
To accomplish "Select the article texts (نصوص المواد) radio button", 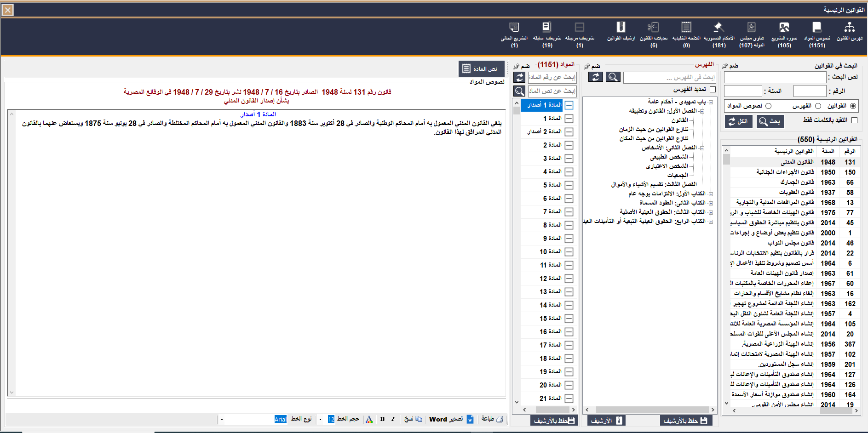I will pyautogui.click(x=768, y=106).
